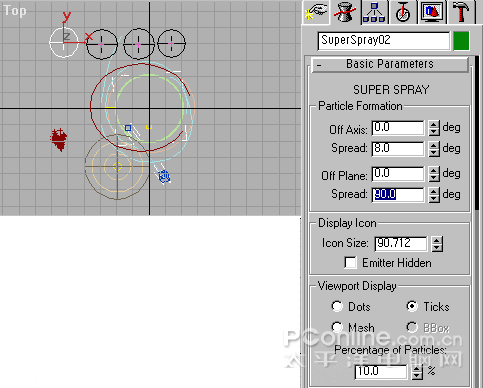
Task: Open the Hierarchy command panel tab
Action: pos(374,13)
